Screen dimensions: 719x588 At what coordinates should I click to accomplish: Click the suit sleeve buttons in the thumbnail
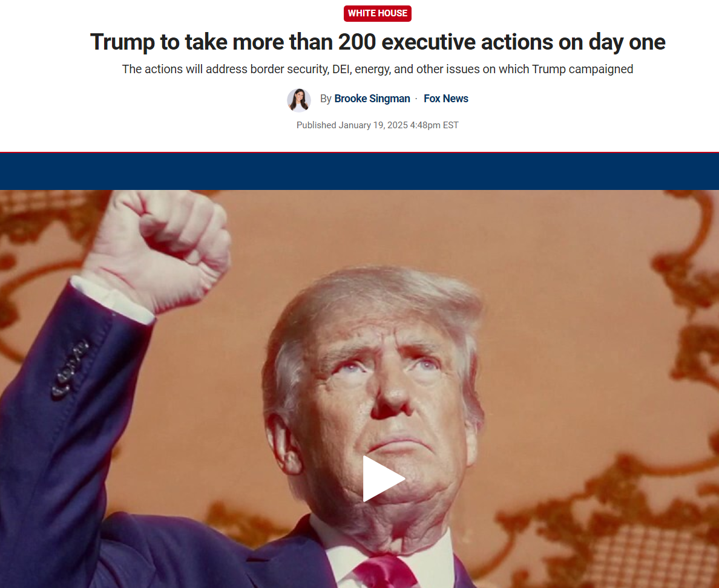coord(70,369)
